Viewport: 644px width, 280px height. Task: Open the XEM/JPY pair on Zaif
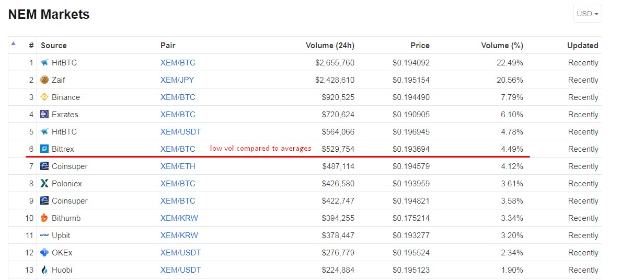pos(177,80)
